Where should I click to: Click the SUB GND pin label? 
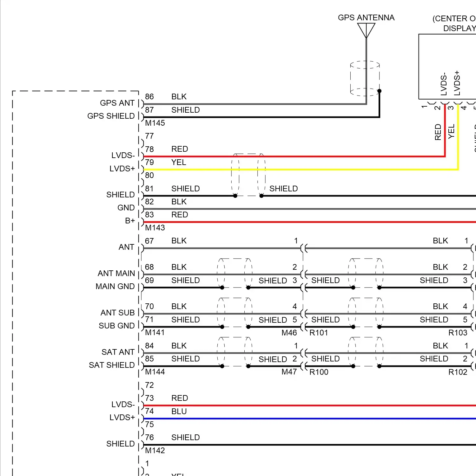tap(117, 326)
